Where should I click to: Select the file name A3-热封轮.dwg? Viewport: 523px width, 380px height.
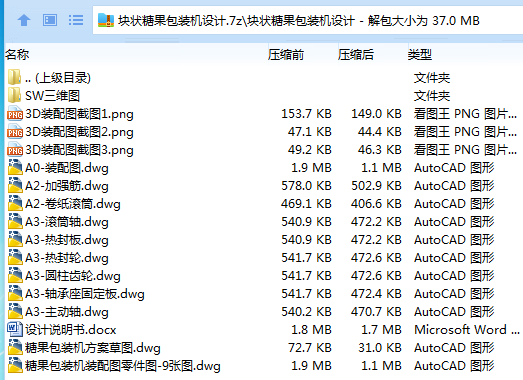(x=67, y=258)
